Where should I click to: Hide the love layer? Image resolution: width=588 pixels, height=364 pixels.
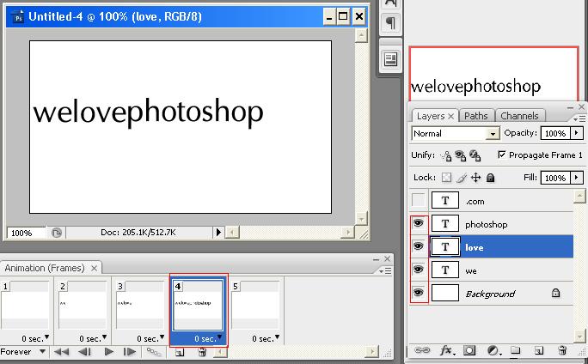pos(418,246)
